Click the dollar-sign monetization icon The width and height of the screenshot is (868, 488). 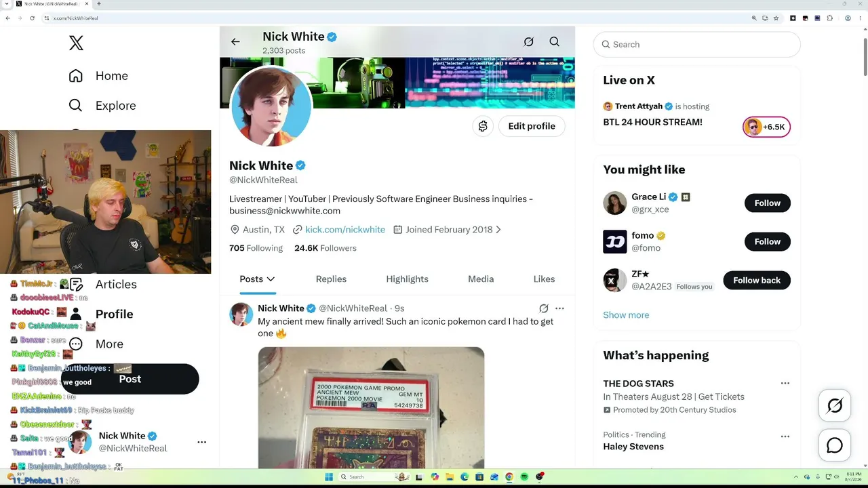[483, 126]
